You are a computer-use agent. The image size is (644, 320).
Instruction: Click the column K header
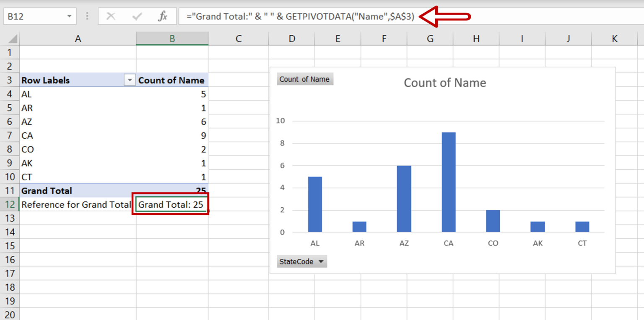(x=614, y=38)
